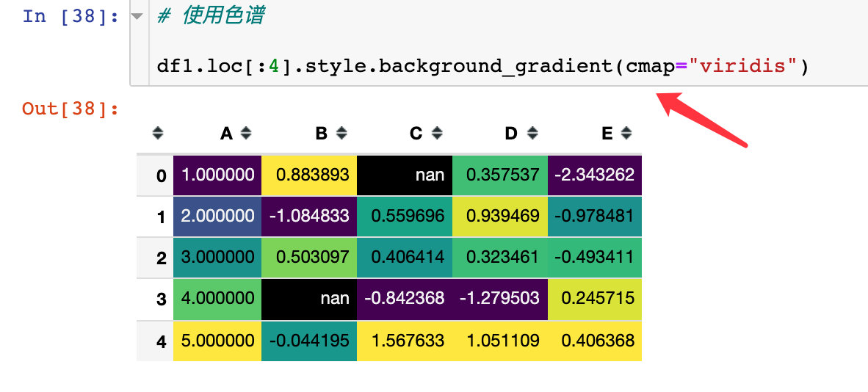Click the black nan cell in column B

coord(309,299)
